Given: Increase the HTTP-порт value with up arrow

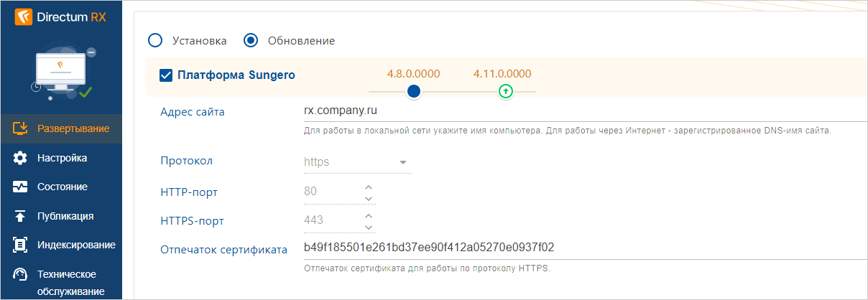Looking at the screenshot, I should pyautogui.click(x=369, y=187).
